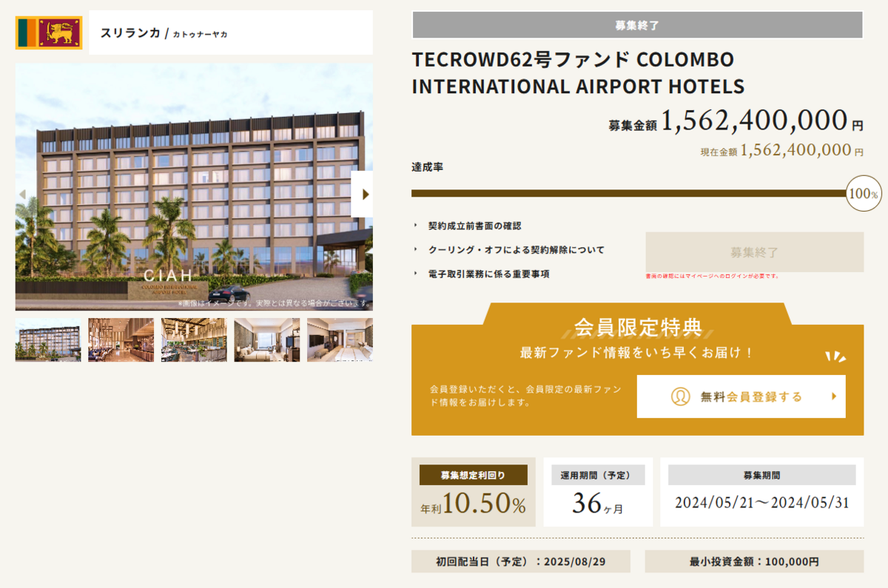Click the 2024/05/21～2024/05/31 date range
Image resolution: width=888 pixels, height=588 pixels.
pyautogui.click(x=761, y=503)
